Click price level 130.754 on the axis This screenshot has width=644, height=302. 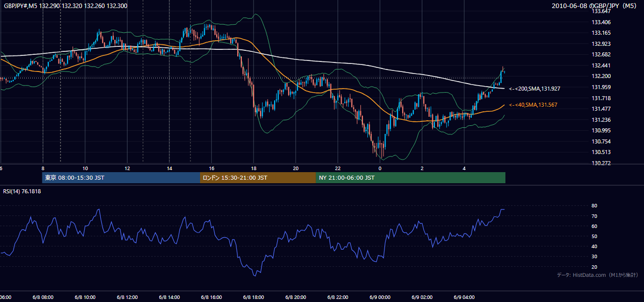tap(601, 141)
